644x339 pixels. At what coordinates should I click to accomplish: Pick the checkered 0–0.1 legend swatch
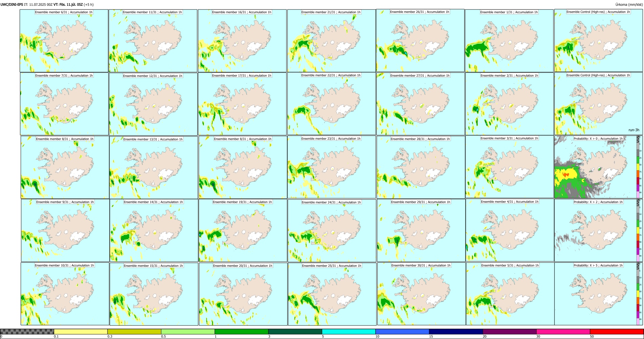pos(27,332)
